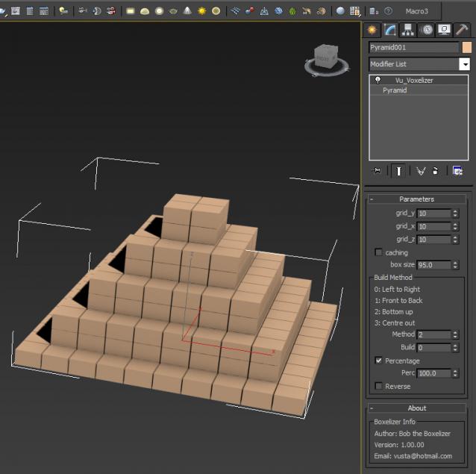Click the Build spinner arrows
This screenshot has height=474, width=476.
pyautogui.click(x=455, y=348)
